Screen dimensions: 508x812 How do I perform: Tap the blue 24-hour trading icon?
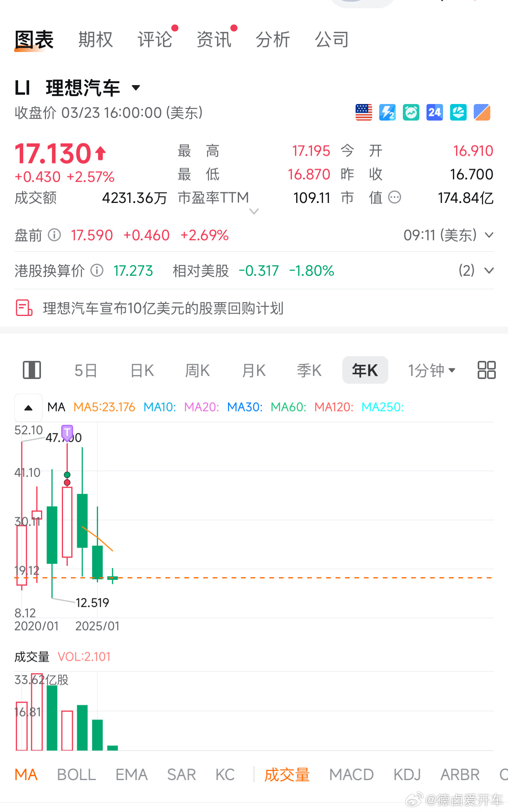(x=435, y=113)
